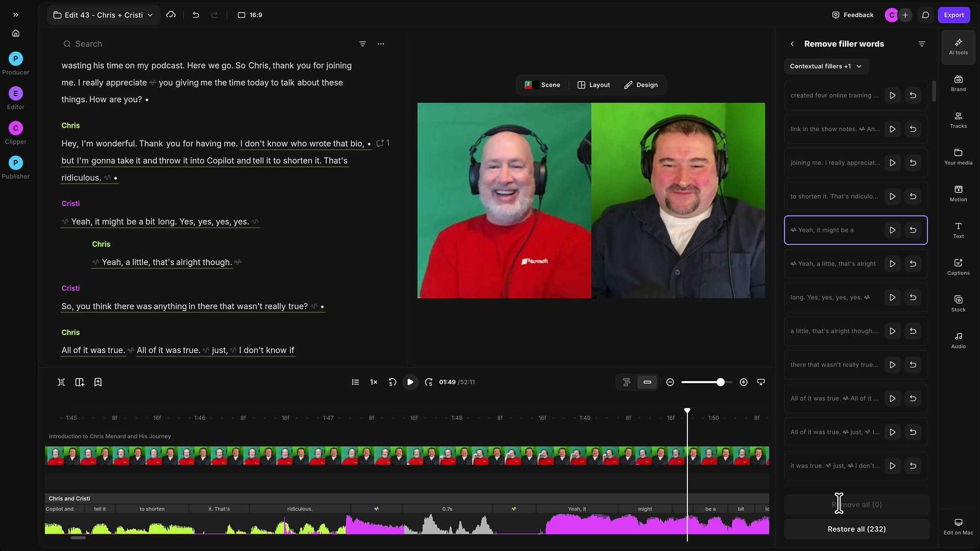
Task: Click the Export button
Action: 954,15
